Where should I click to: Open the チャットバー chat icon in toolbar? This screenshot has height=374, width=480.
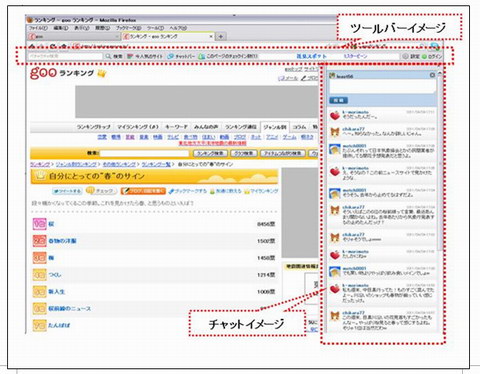coord(170,57)
